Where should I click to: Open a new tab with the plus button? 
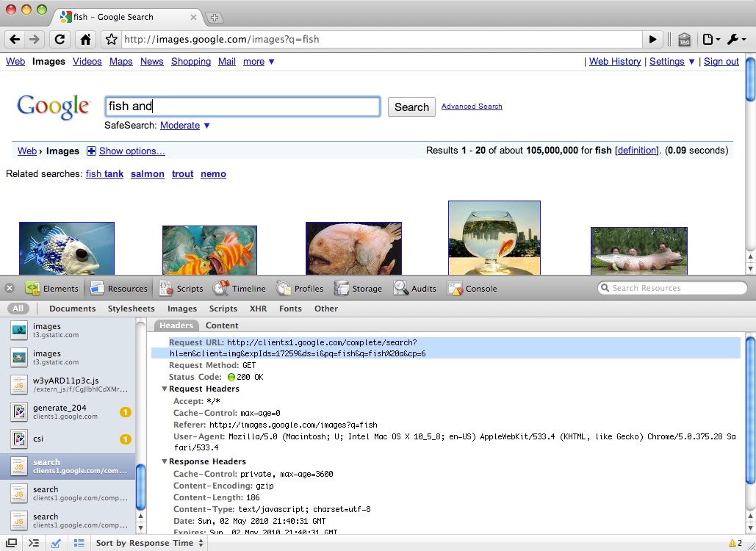(214, 18)
